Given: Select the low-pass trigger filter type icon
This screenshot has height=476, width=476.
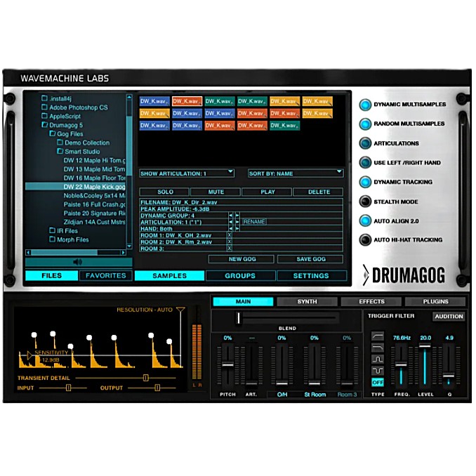Looking at the screenshot, I should tap(378, 348).
